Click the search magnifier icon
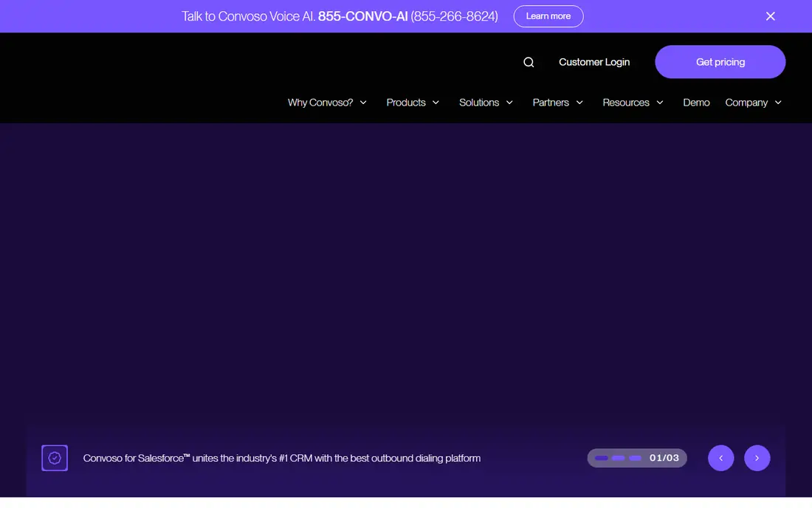Viewport: 812px width, 508px height. pyautogui.click(x=529, y=62)
